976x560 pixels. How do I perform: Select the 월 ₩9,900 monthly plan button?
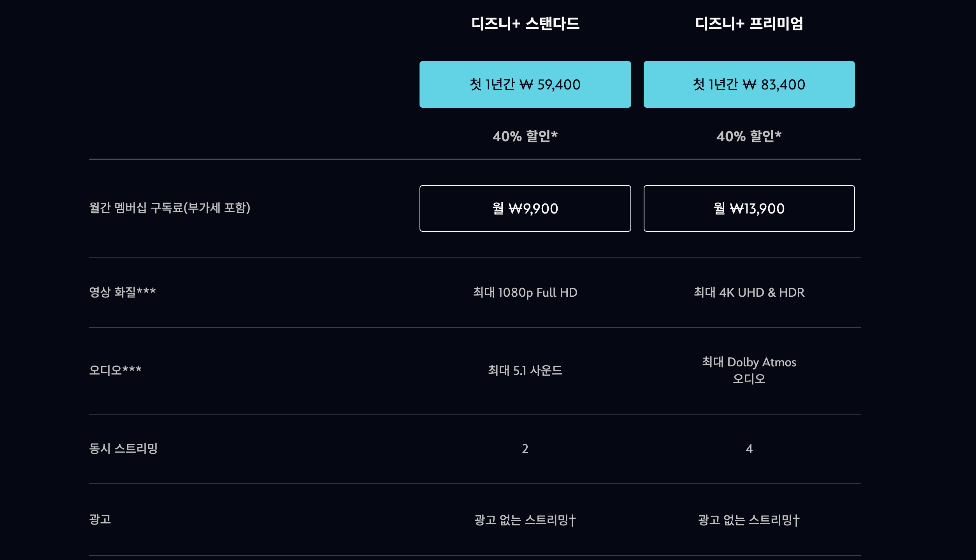(x=525, y=208)
